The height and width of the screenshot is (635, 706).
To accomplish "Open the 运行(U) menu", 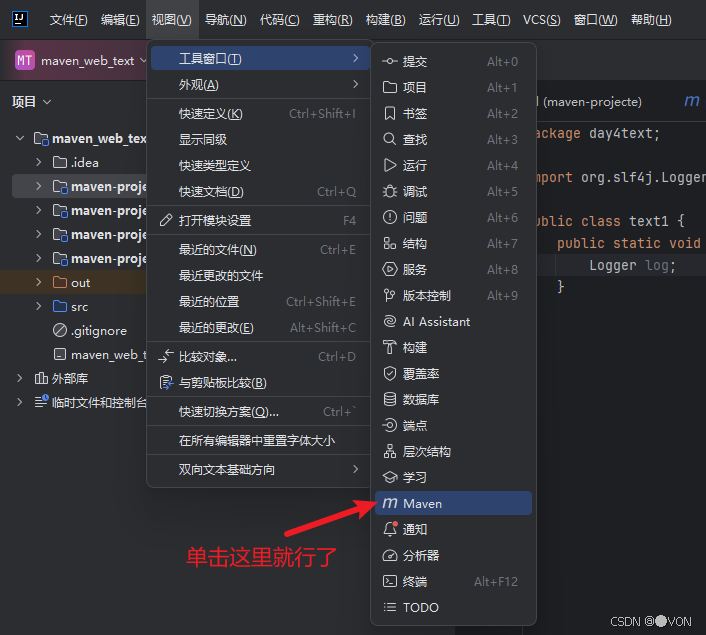I will point(439,20).
